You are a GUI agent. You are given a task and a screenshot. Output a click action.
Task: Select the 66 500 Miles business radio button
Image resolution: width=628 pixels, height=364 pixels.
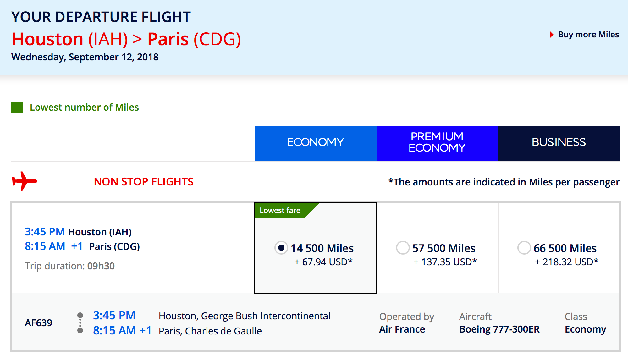pos(524,248)
